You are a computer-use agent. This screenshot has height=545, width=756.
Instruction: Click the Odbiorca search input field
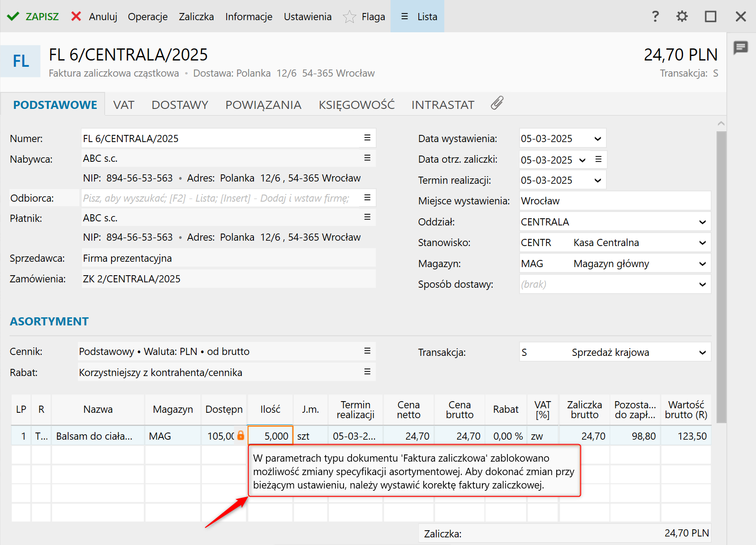(x=219, y=198)
